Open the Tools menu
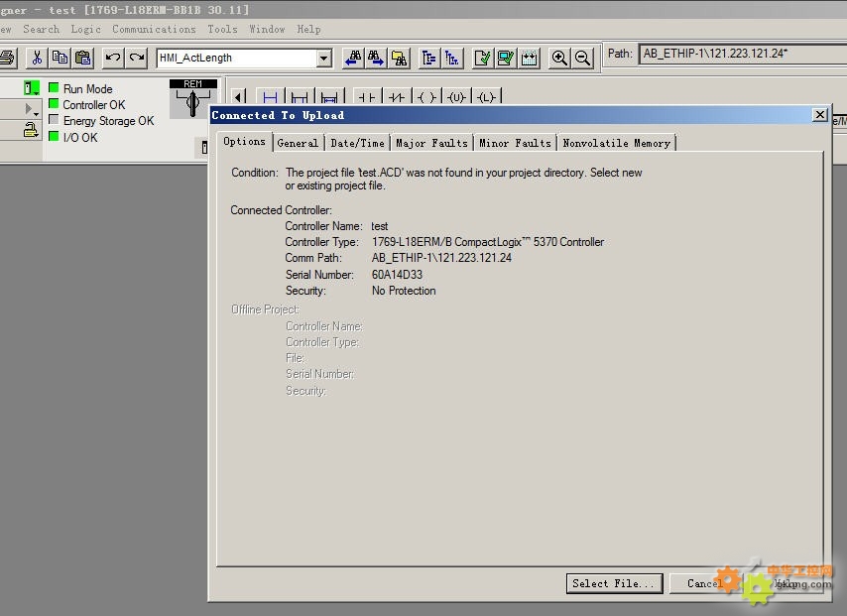 [x=222, y=29]
